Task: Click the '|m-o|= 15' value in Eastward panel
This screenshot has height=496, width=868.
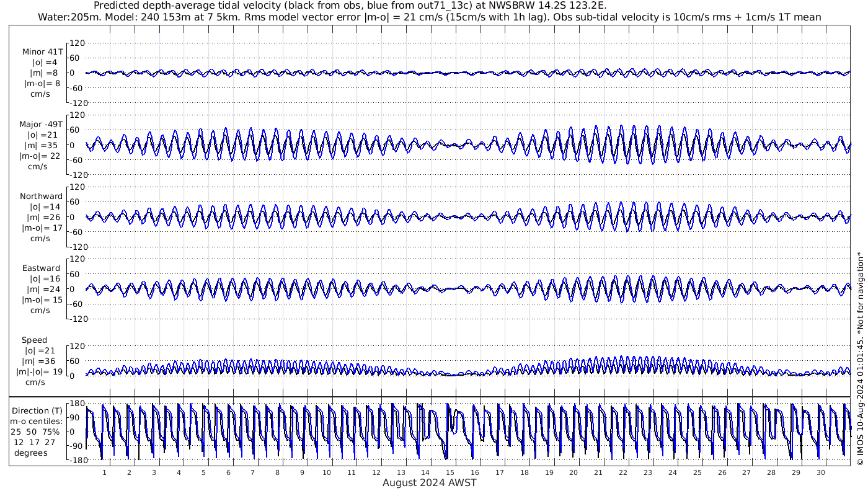Action: click(x=43, y=300)
